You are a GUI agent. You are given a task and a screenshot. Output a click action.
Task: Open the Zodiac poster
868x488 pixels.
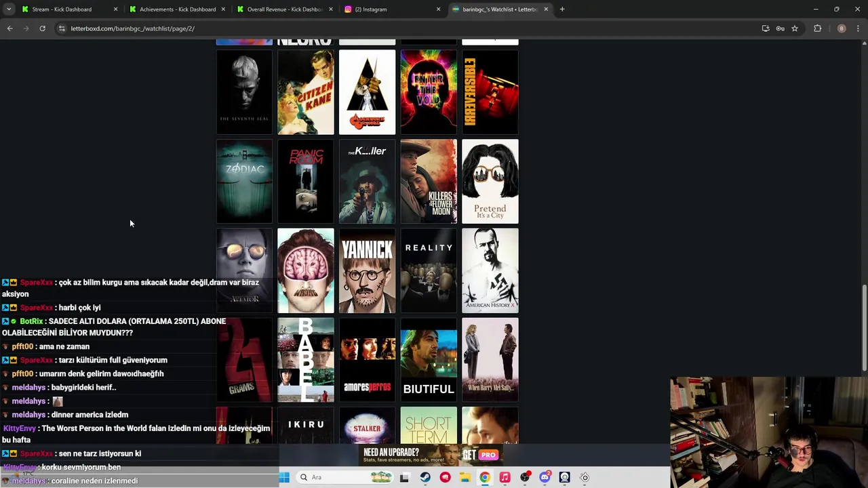pyautogui.click(x=244, y=182)
